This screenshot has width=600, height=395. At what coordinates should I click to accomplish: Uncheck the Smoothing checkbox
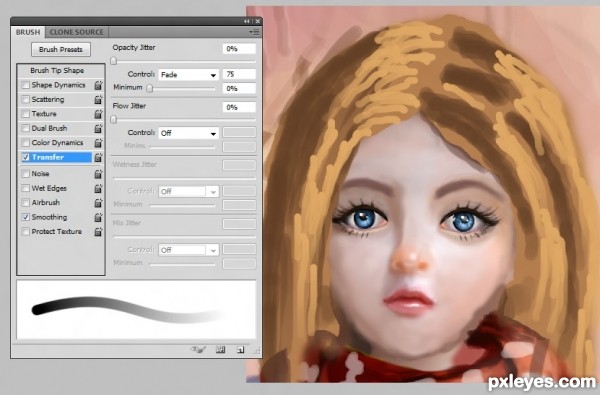tap(26, 217)
